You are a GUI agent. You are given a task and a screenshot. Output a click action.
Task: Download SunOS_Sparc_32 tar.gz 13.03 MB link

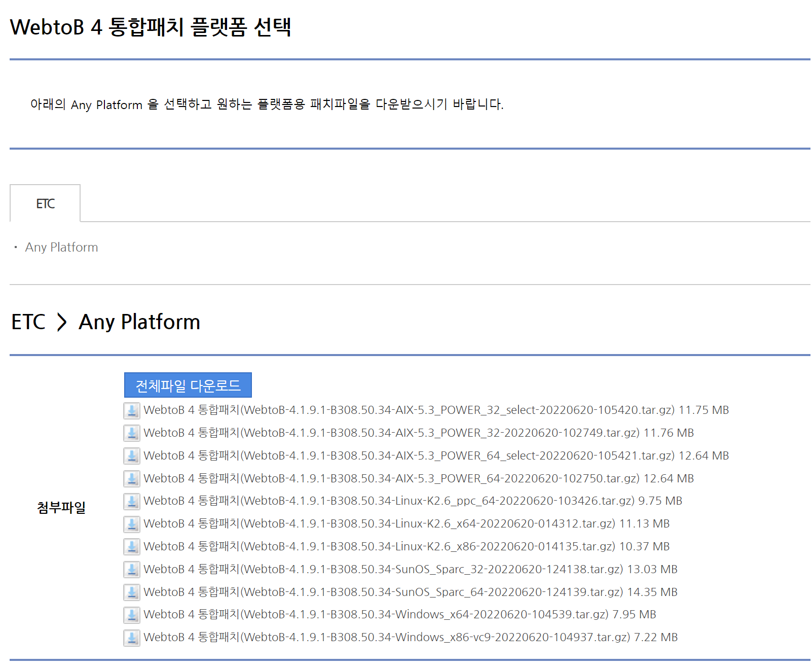[411, 569]
